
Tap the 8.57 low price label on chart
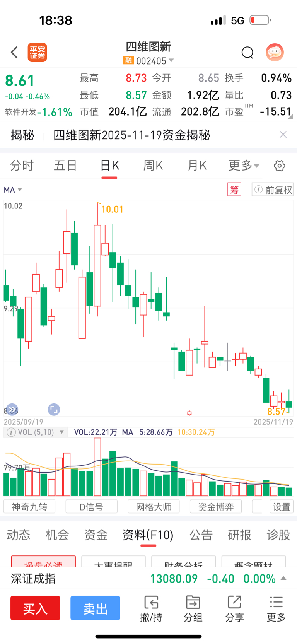click(x=277, y=412)
